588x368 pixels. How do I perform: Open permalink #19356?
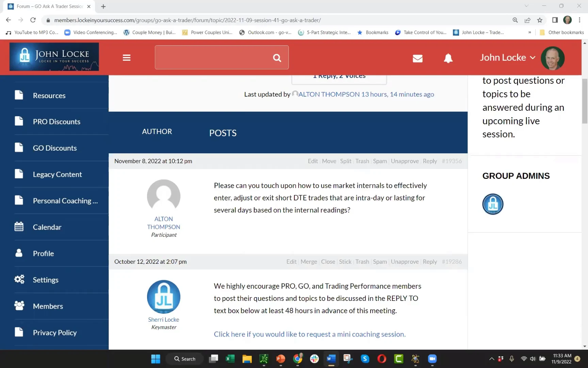pos(452,161)
